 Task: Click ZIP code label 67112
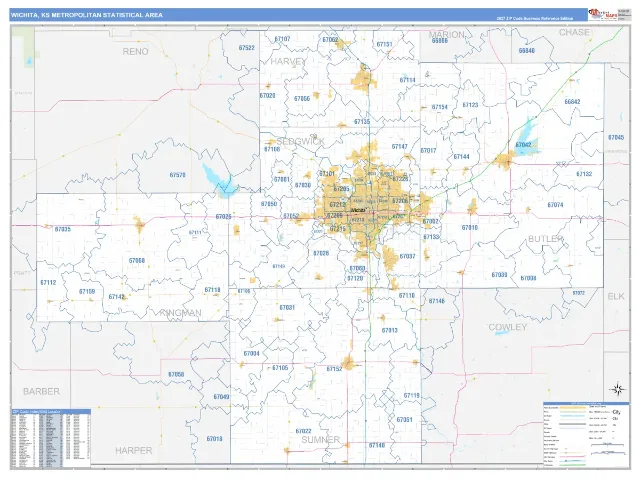[x=48, y=282]
